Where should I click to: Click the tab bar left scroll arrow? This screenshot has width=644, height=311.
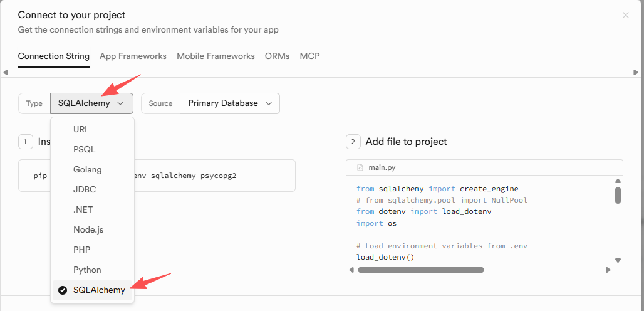[x=5, y=72]
